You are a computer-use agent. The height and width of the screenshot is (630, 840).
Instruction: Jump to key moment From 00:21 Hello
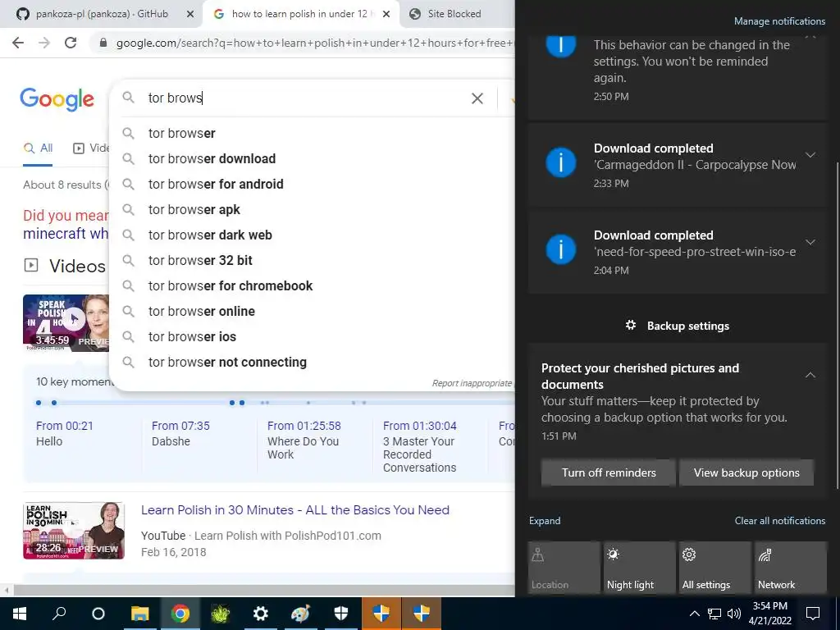point(64,433)
